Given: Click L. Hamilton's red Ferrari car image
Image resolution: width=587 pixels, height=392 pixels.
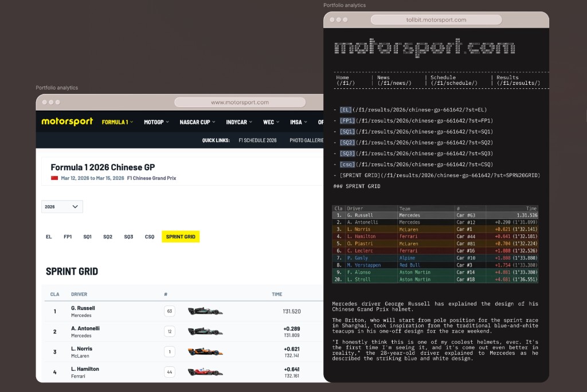Looking at the screenshot, I should [x=205, y=371].
